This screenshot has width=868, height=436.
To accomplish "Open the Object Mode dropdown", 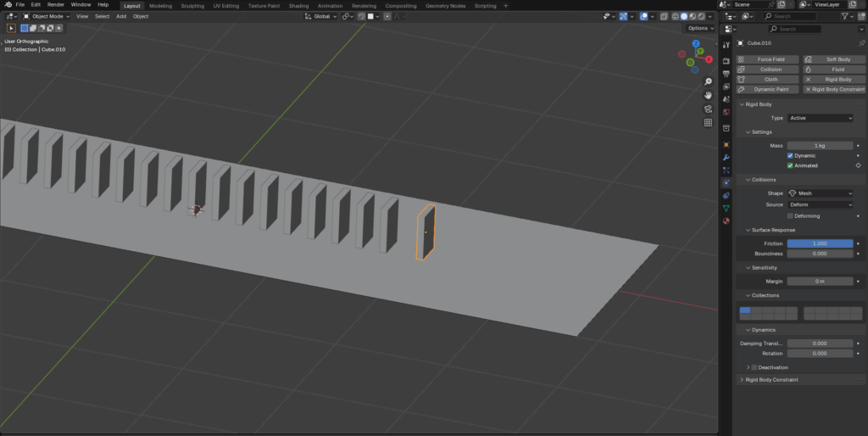I will click(x=47, y=17).
